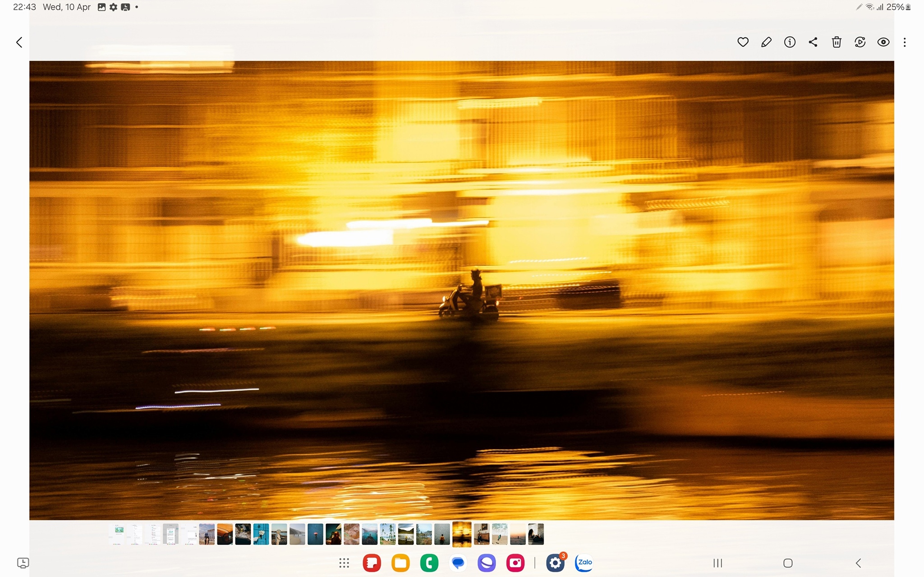The height and width of the screenshot is (577, 924).
Task: Share this photo
Action: coord(813,42)
